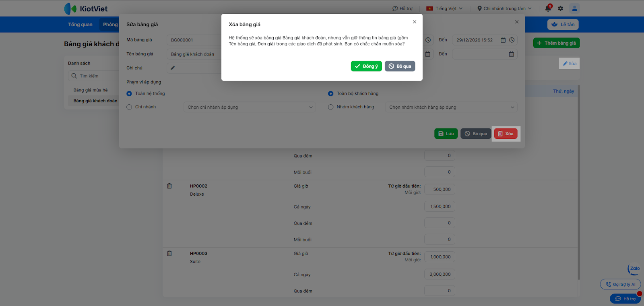
Task: Click the notification bell icon
Action: tap(548, 8)
